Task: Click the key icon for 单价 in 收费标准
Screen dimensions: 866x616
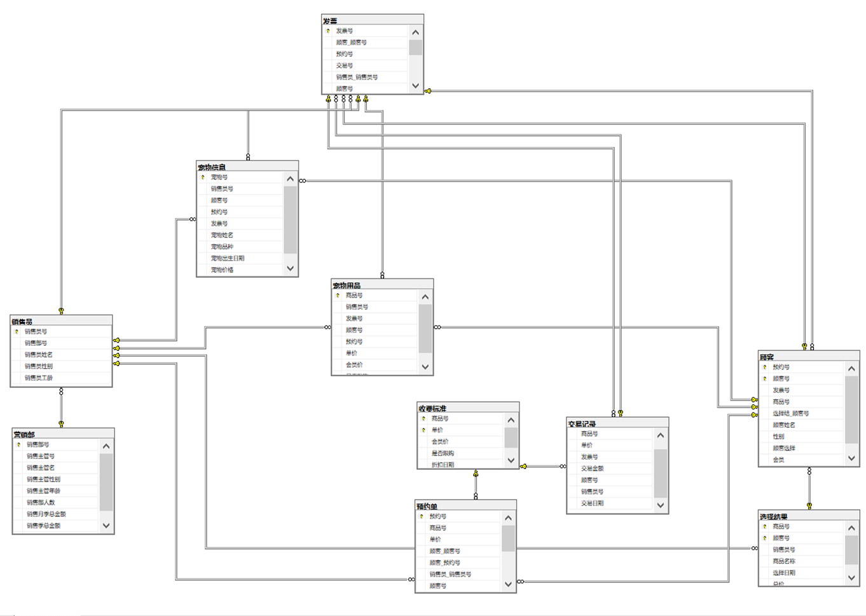Action: pyautogui.click(x=423, y=430)
